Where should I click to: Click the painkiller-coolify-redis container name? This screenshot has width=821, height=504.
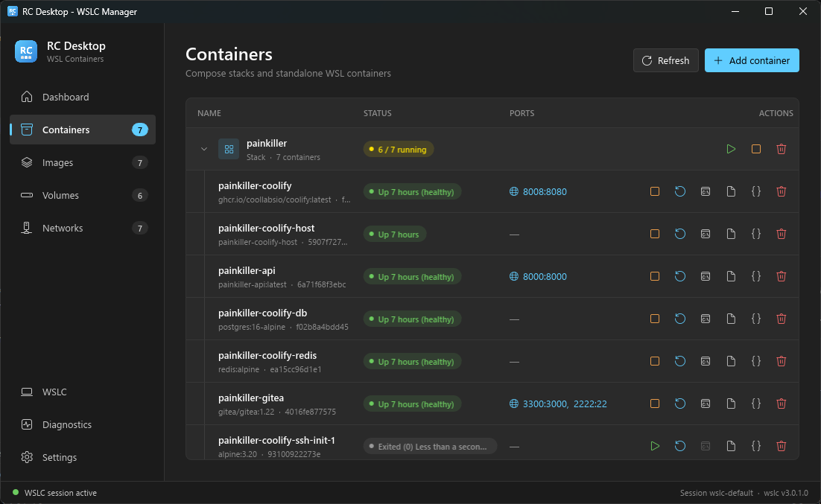267,355
